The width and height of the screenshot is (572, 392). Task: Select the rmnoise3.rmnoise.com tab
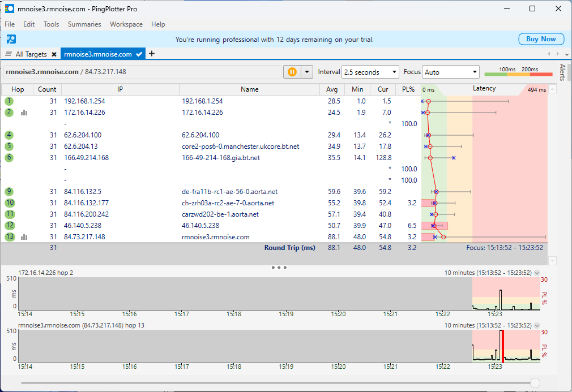[x=98, y=54]
